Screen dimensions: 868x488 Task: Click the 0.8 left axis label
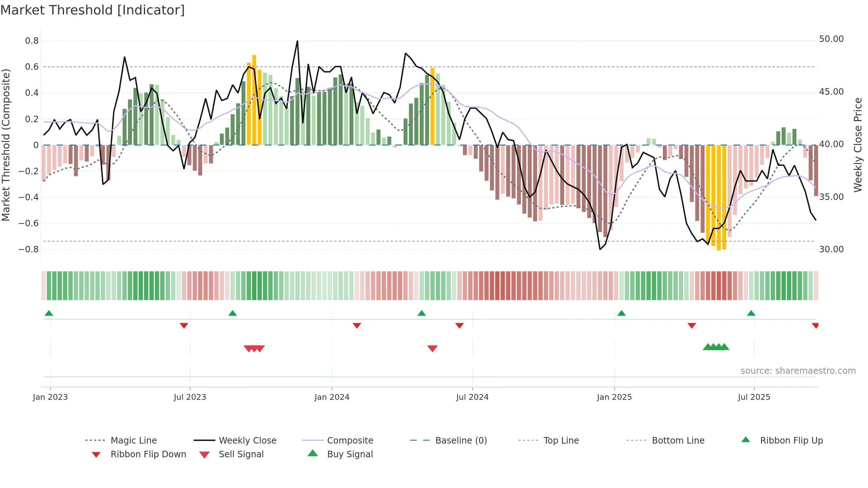point(32,41)
